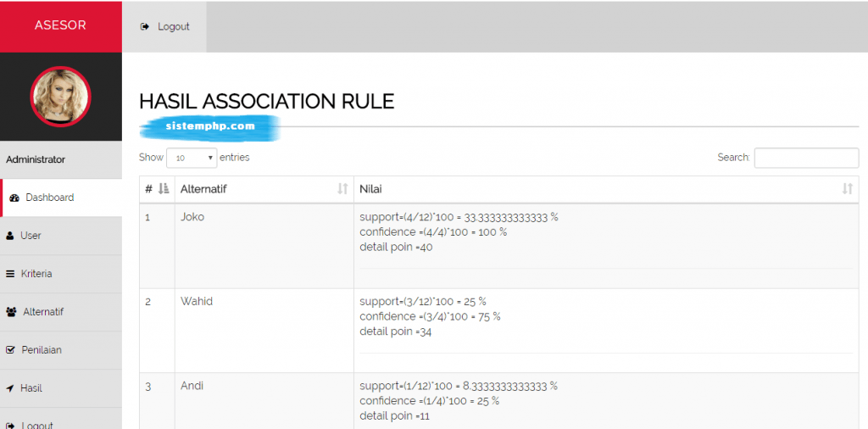This screenshot has height=429, width=868.
Task: Click the User person icon in sidebar
Action: click(x=10, y=236)
